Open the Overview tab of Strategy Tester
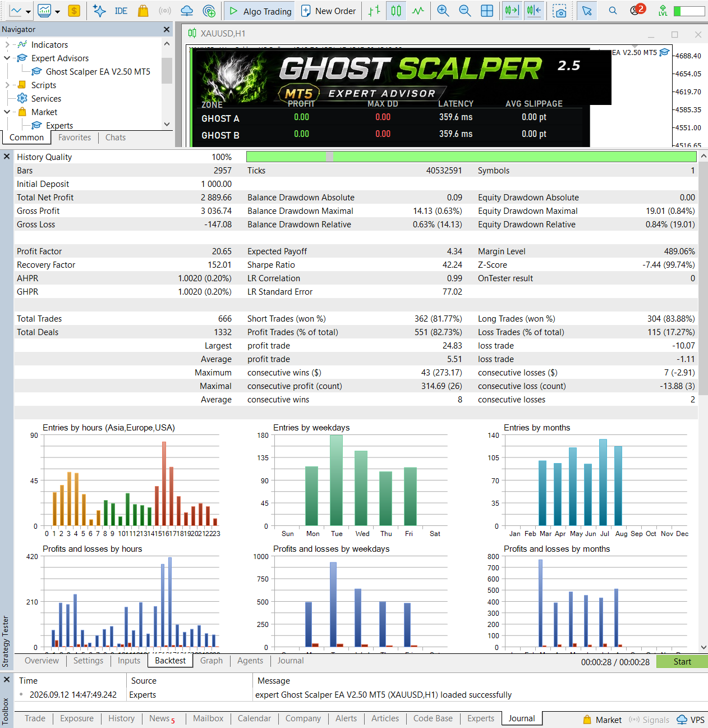This screenshot has height=728, width=708. [42, 661]
